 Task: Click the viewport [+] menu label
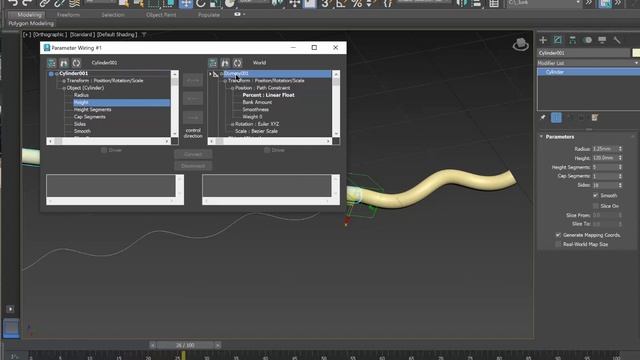(x=27, y=35)
